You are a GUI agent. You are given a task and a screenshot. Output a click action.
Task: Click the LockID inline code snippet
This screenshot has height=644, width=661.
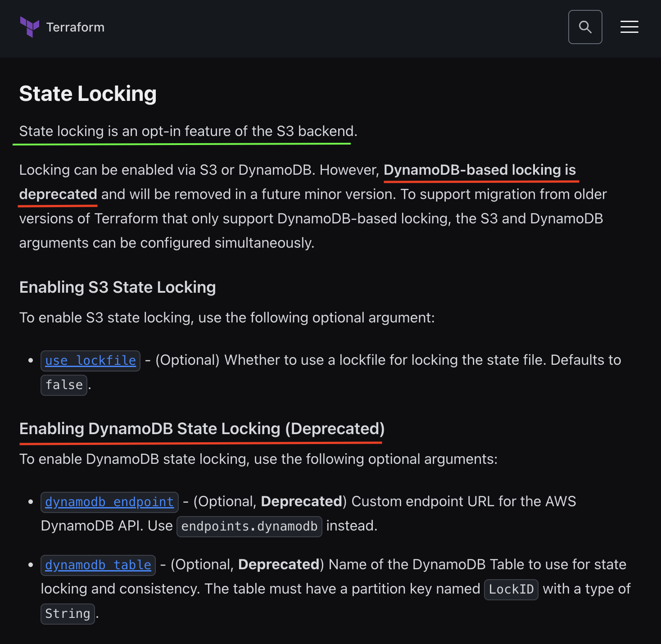(x=511, y=590)
